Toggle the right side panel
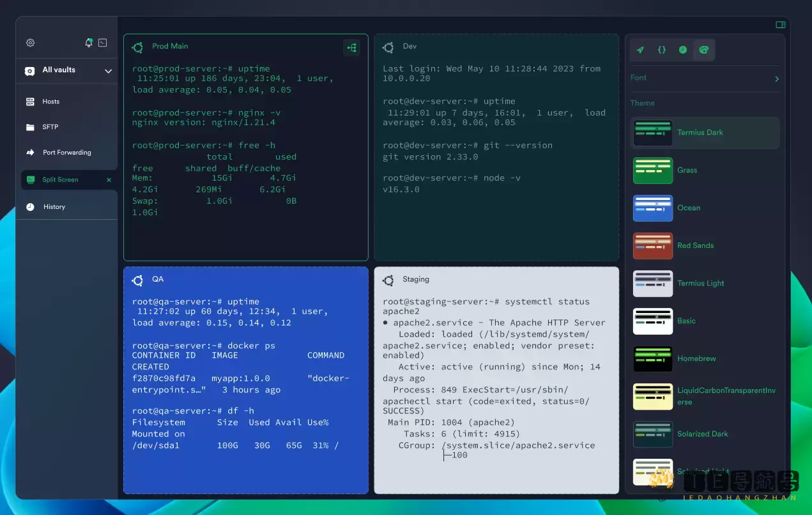 click(781, 25)
